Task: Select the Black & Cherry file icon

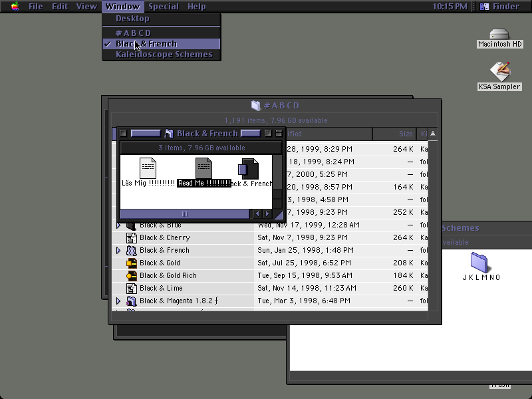Action: tap(131, 238)
